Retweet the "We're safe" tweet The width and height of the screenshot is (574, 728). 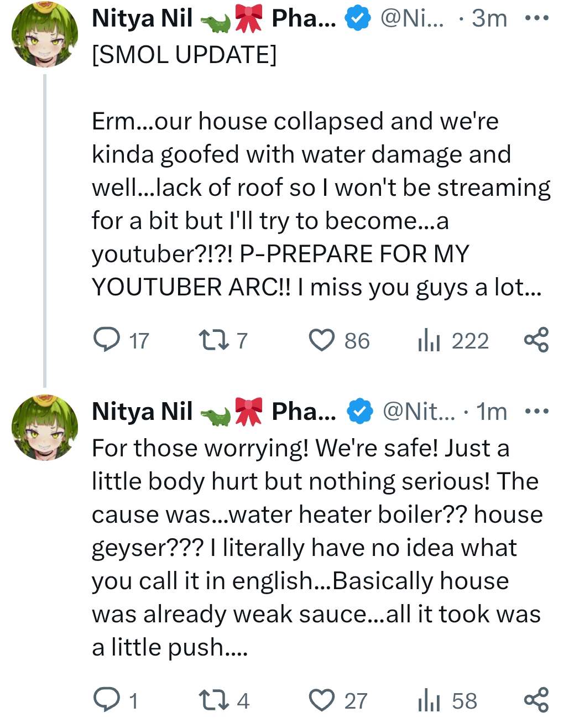pyautogui.click(x=224, y=700)
